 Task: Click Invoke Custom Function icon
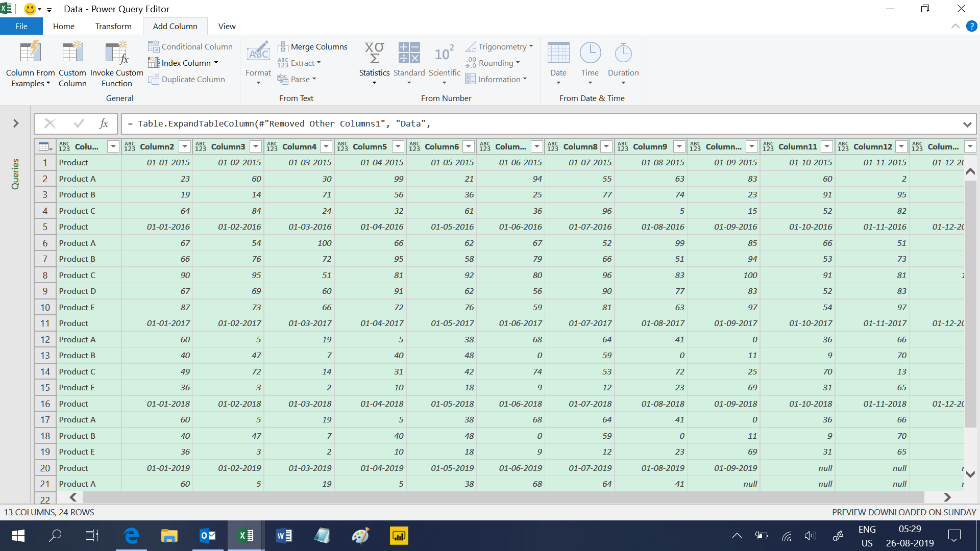pyautogui.click(x=116, y=53)
